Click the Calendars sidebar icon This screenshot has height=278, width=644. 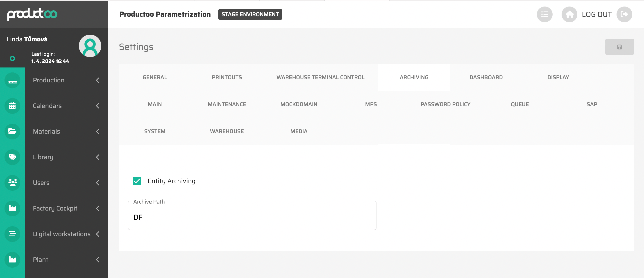coord(12,106)
